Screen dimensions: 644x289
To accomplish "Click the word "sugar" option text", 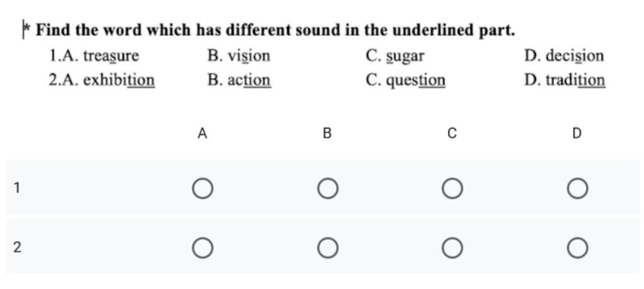I will coord(405,56).
